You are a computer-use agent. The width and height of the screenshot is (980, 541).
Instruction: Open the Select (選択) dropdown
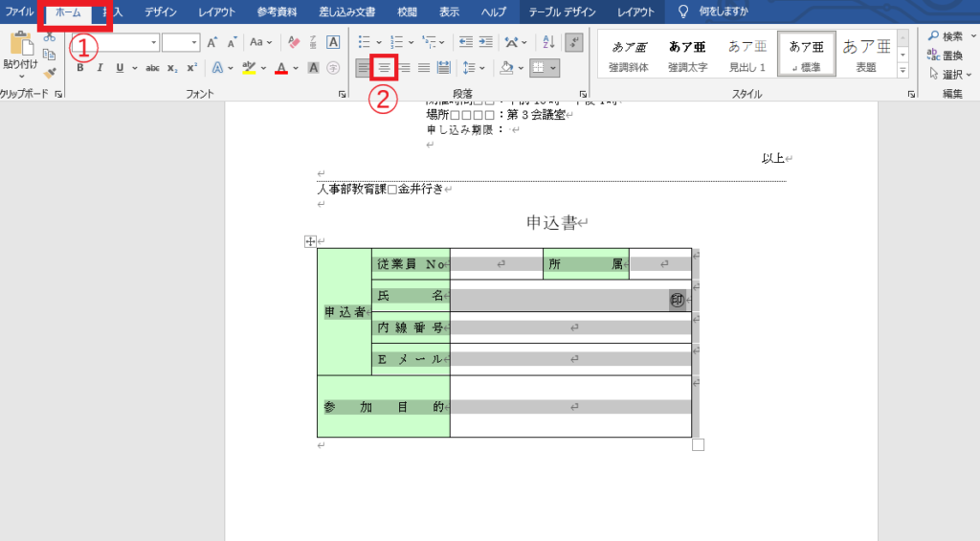(x=951, y=75)
